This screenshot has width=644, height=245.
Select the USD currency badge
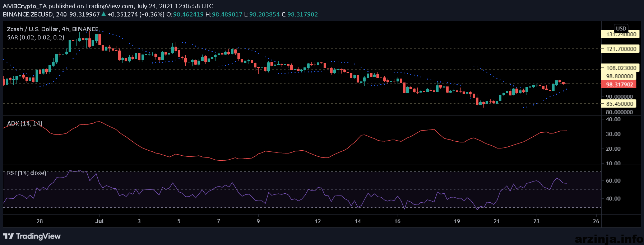click(x=621, y=29)
